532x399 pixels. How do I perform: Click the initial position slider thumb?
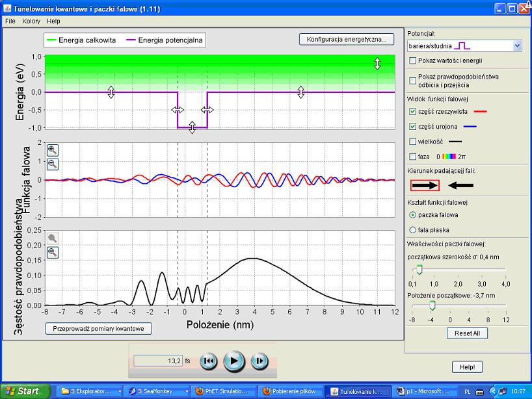pyautogui.click(x=432, y=305)
